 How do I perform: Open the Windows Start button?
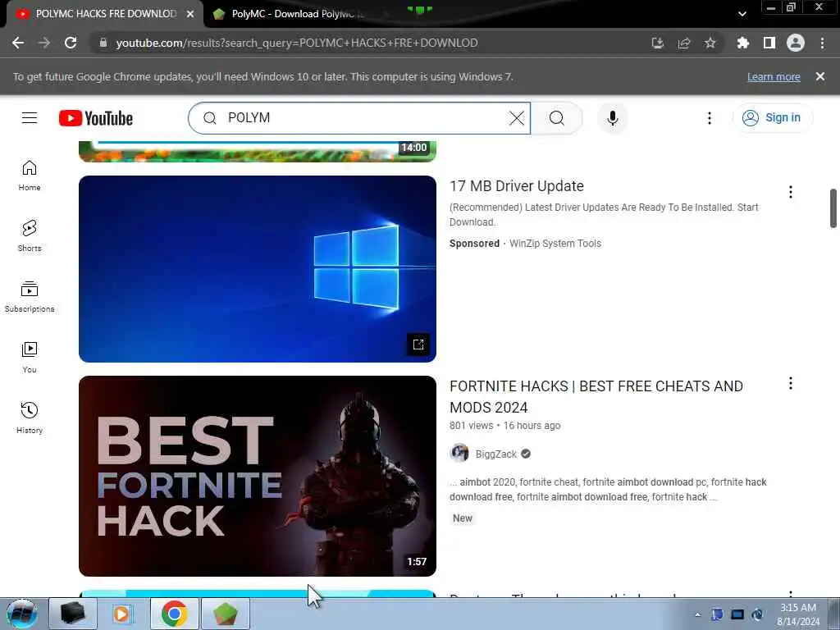[x=22, y=614]
